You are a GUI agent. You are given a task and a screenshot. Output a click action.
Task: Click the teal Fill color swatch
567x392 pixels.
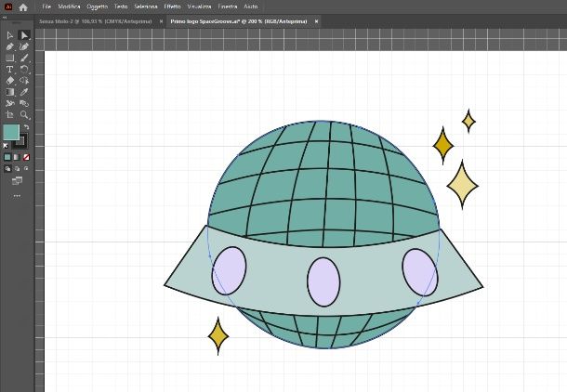coord(11,132)
